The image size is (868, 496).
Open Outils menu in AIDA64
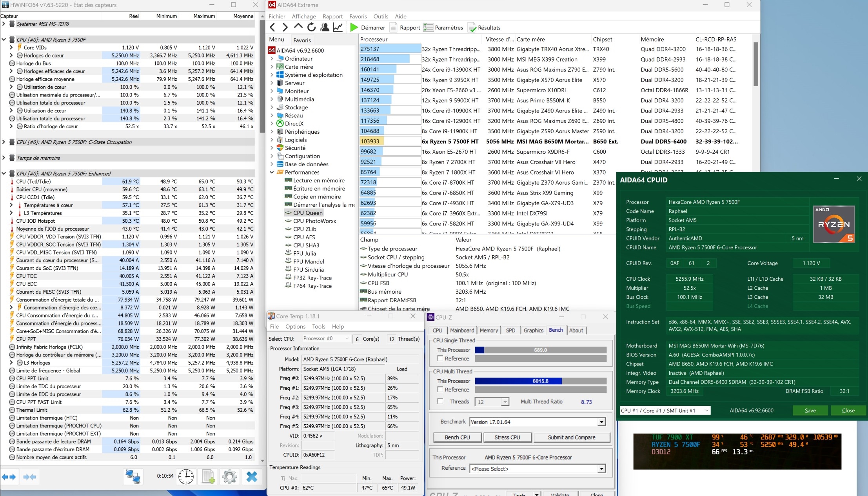(381, 16)
